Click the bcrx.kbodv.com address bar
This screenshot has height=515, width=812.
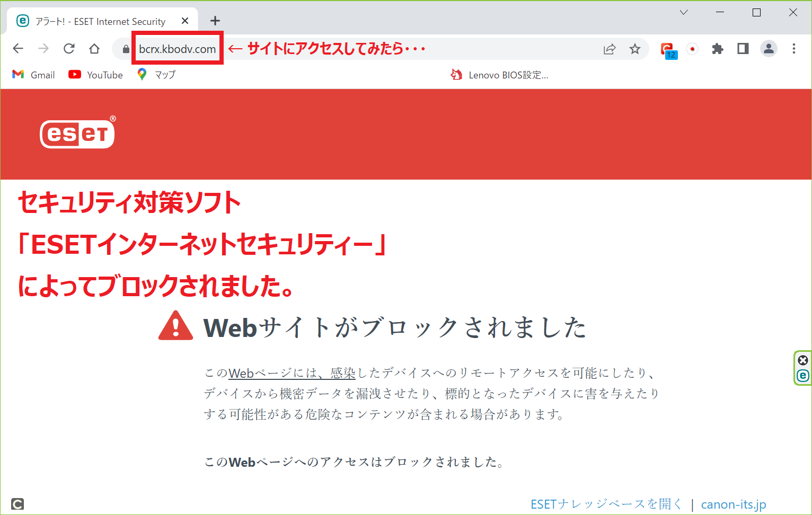click(177, 49)
